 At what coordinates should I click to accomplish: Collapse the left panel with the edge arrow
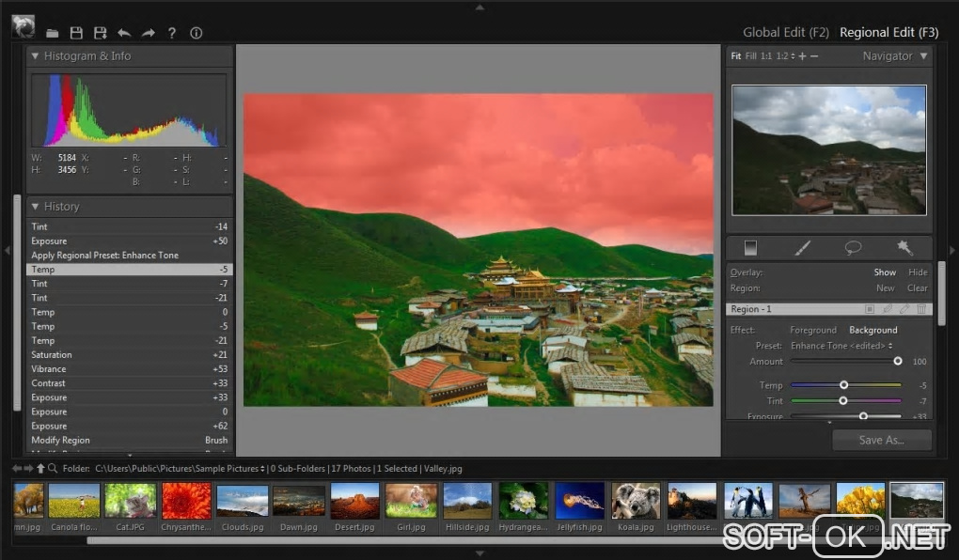coord(8,250)
